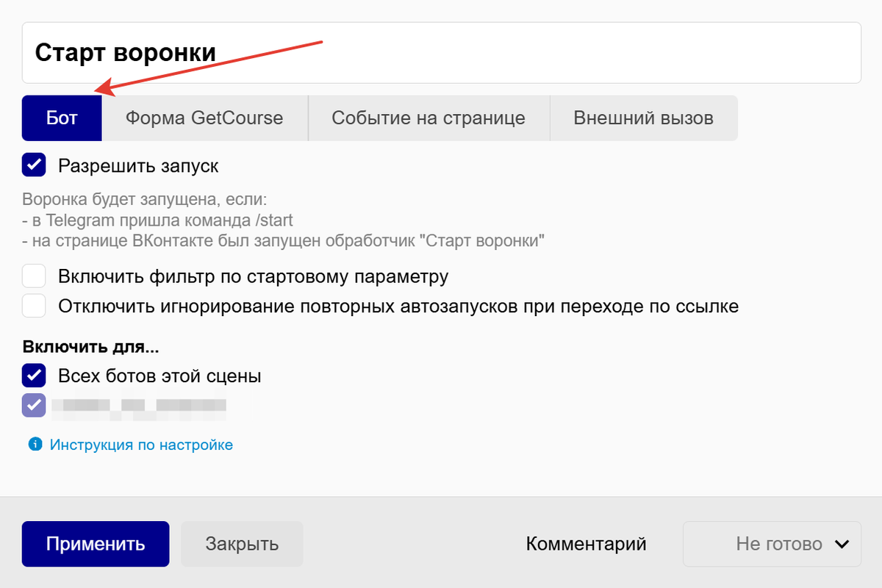Select the blurred bot name label

[x=138, y=405]
